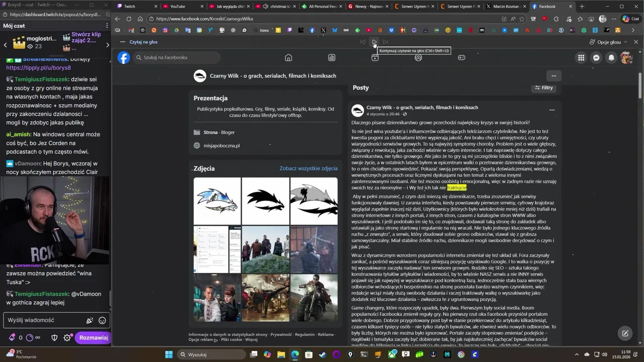
Task: Open Edge settings and more menu
Action: click(613, 19)
